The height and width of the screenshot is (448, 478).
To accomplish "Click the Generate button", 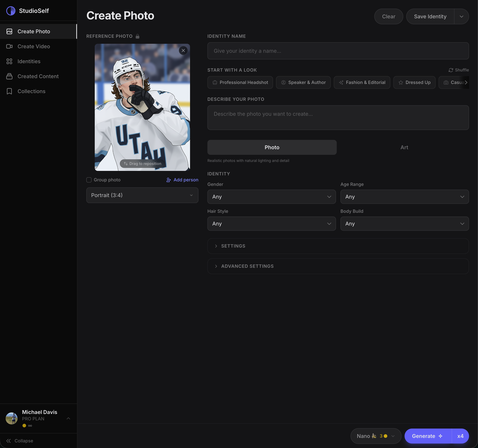I will pos(428,436).
